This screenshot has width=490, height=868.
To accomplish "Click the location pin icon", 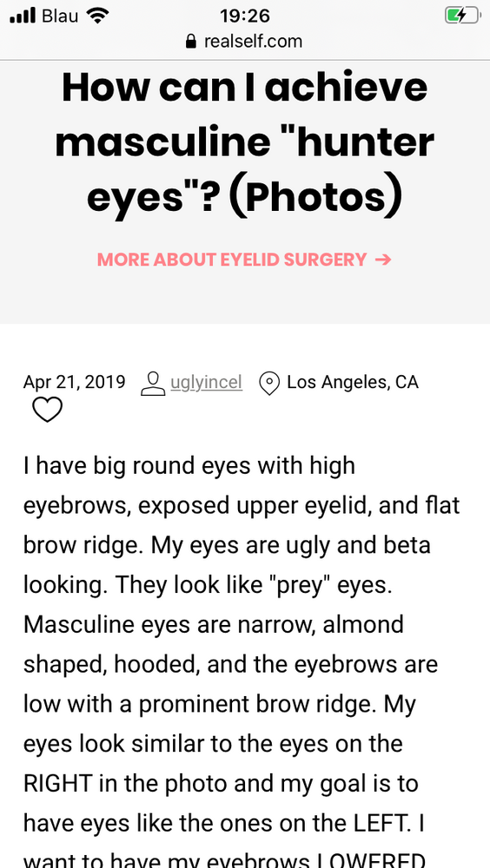I will [x=269, y=384].
